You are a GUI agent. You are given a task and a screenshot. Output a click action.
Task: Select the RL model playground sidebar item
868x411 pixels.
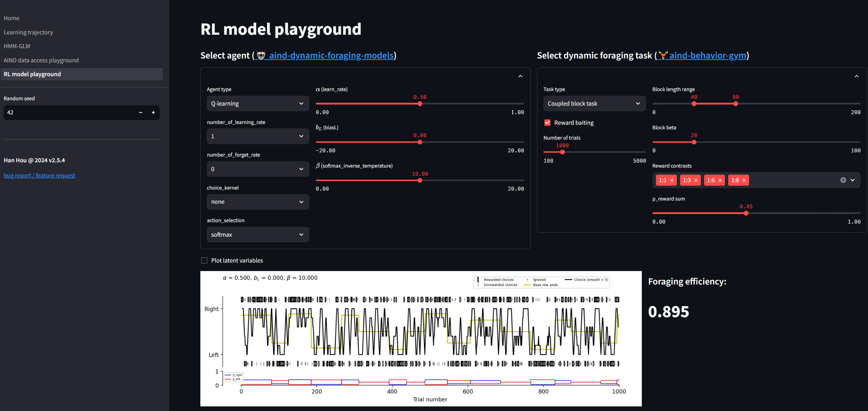click(x=82, y=74)
